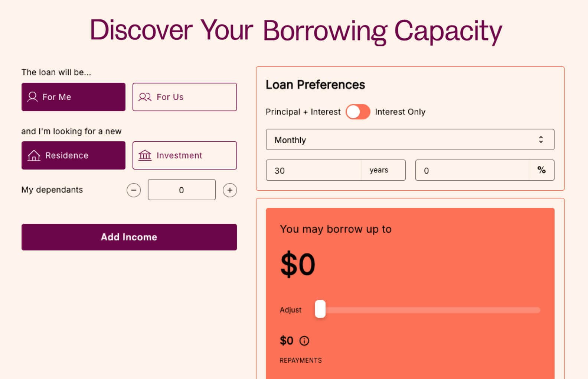Click the single person icon on For Me

pyautogui.click(x=33, y=97)
